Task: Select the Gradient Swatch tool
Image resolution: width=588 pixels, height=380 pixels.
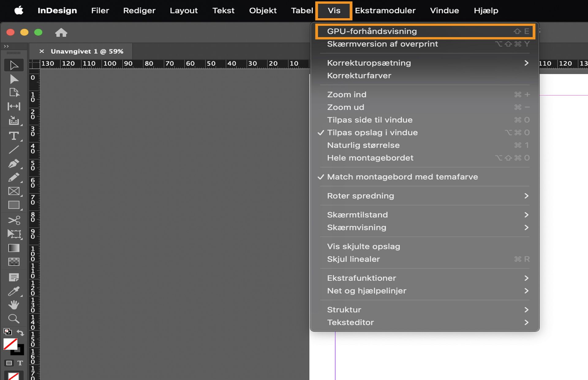Action: tap(14, 248)
